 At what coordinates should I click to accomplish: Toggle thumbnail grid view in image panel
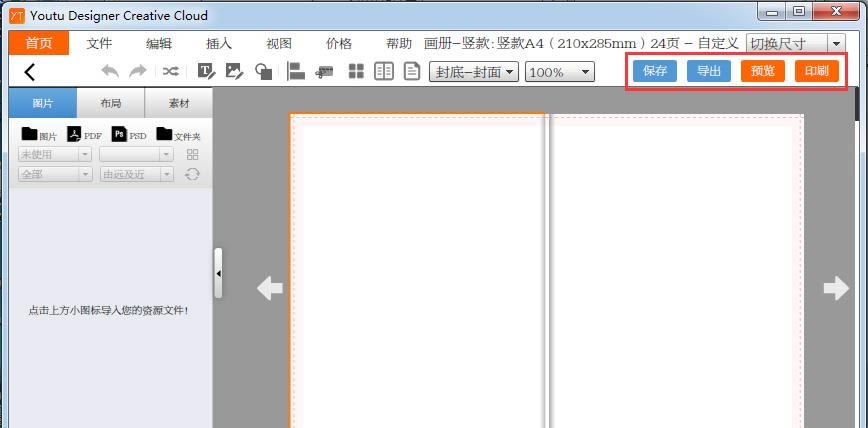193,154
